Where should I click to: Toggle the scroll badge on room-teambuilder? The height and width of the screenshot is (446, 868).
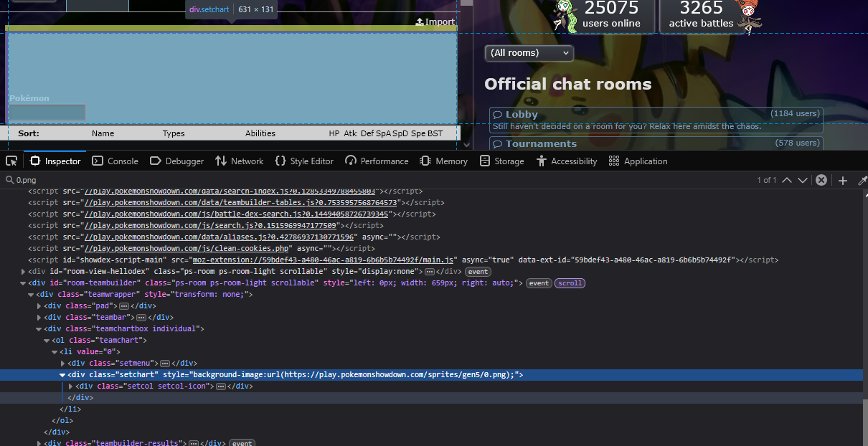pos(570,283)
